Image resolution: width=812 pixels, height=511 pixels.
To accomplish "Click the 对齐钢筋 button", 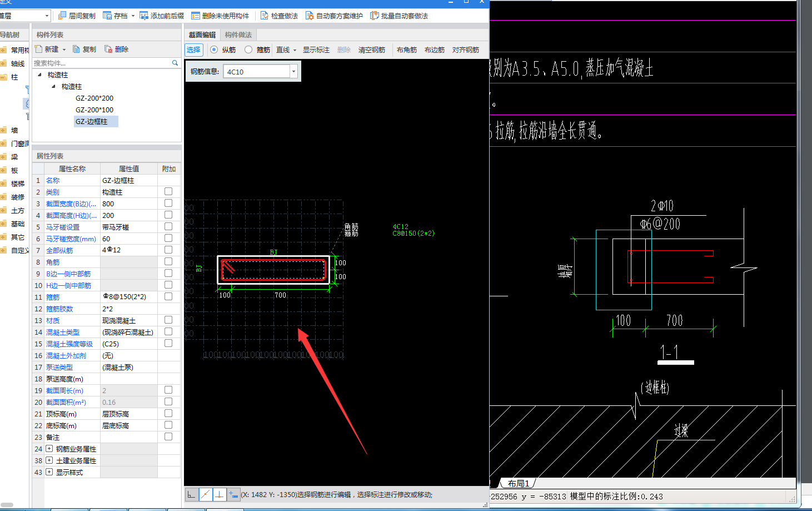I will click(466, 49).
